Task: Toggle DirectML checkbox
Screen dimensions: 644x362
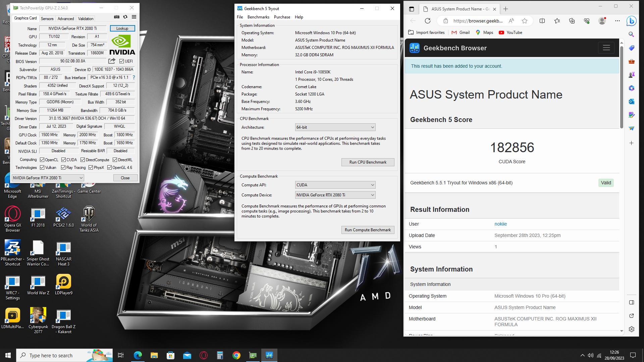Action: tap(115, 160)
